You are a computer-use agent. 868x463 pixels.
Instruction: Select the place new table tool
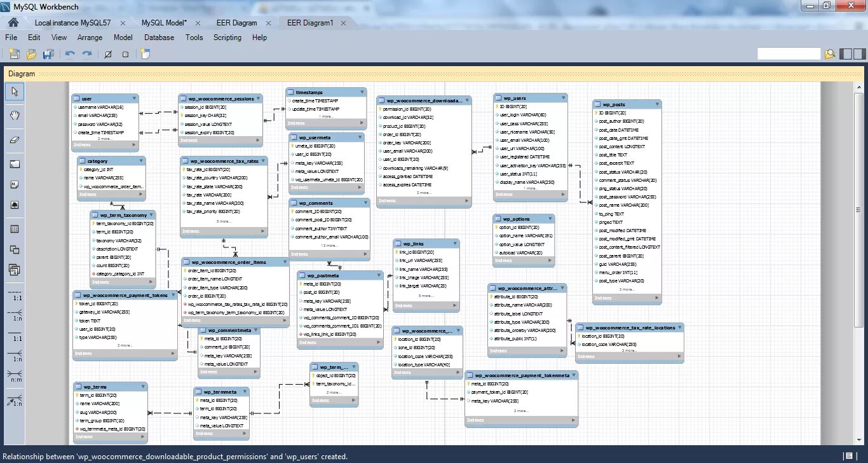(15, 229)
